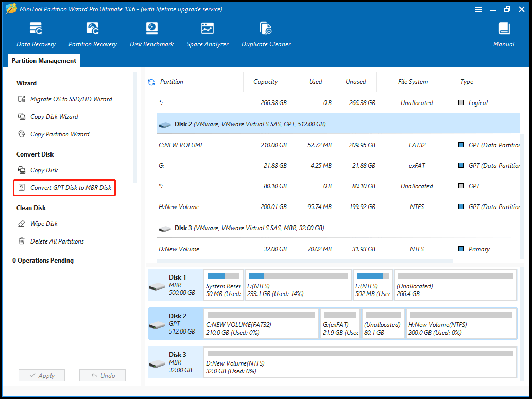This screenshot has width=532, height=399.
Task: Open Disk Benchmark
Action: click(151, 34)
